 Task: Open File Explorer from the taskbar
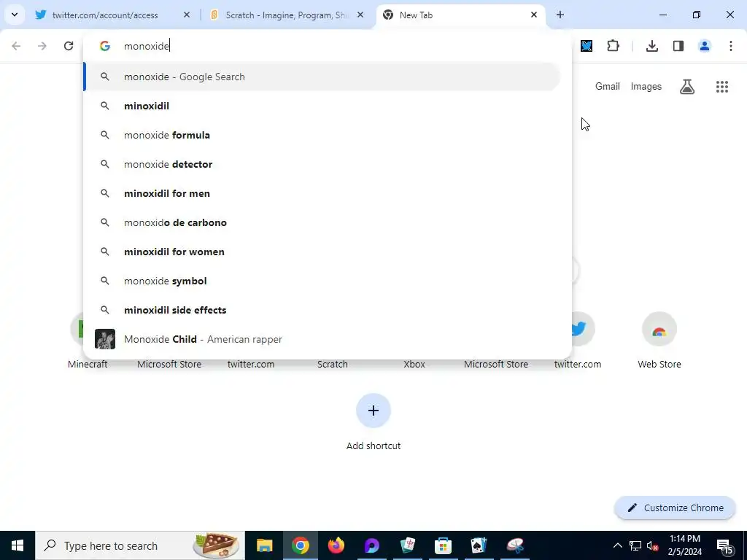264,545
